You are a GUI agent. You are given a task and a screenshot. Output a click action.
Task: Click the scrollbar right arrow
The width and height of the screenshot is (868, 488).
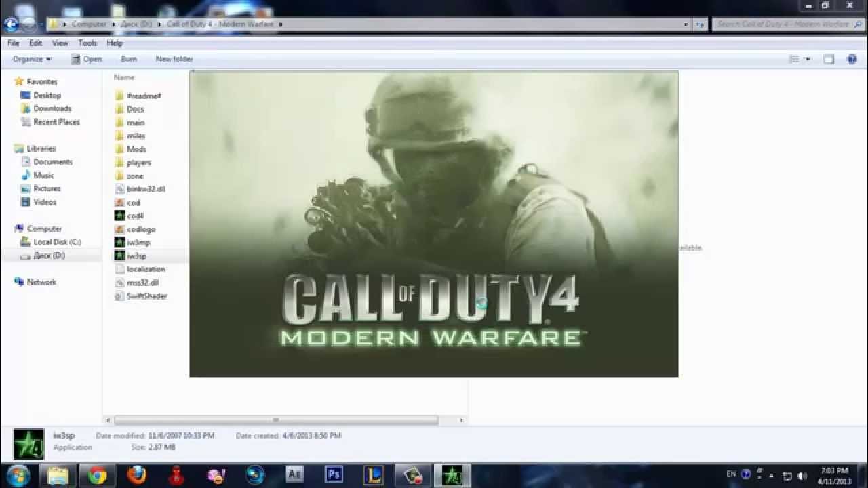coord(461,420)
